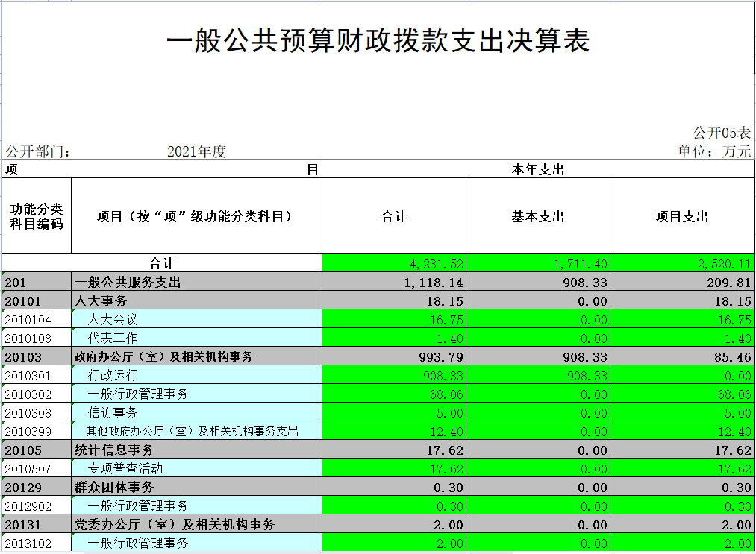Select the value 1,118.14
The width and height of the screenshot is (756, 554).
(394, 282)
